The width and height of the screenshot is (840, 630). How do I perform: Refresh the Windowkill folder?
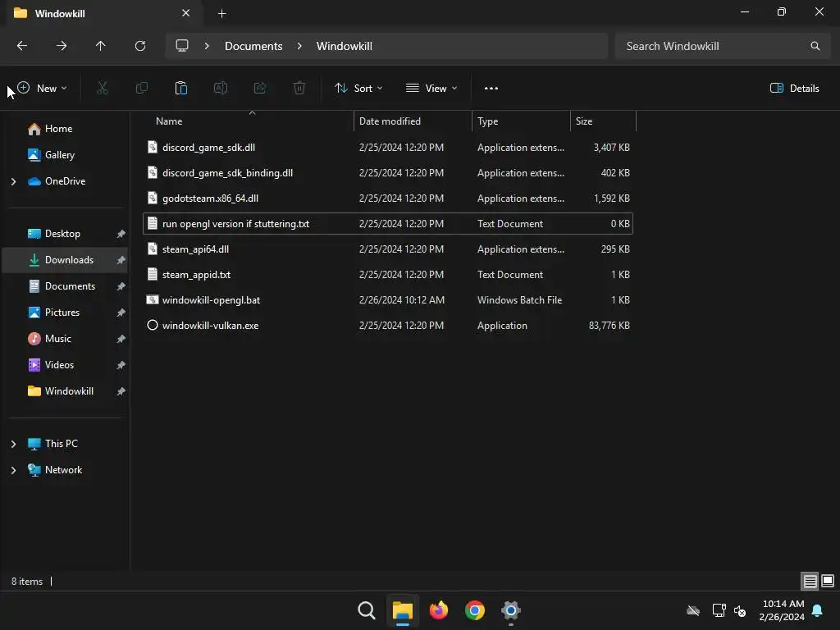(x=140, y=46)
